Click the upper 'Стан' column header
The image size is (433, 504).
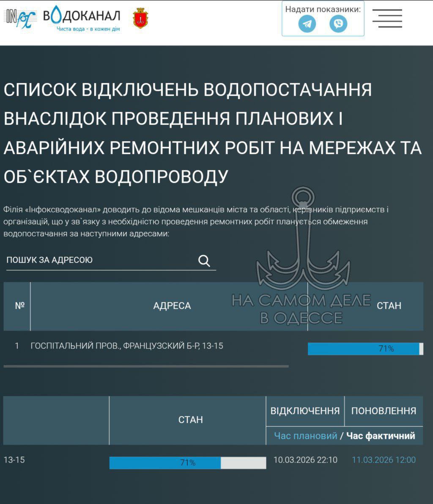(389, 306)
